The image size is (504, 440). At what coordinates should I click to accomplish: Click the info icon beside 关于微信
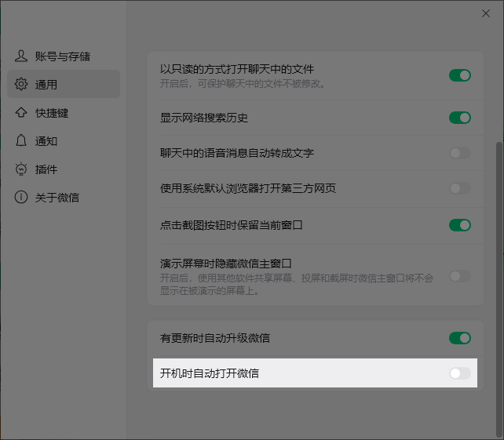click(x=21, y=197)
